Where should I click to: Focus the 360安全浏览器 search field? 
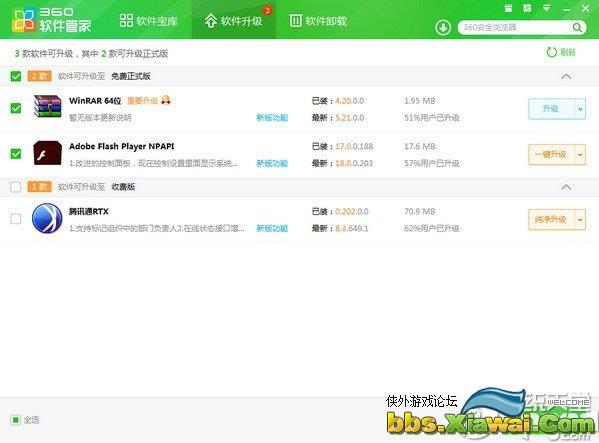coord(516,27)
